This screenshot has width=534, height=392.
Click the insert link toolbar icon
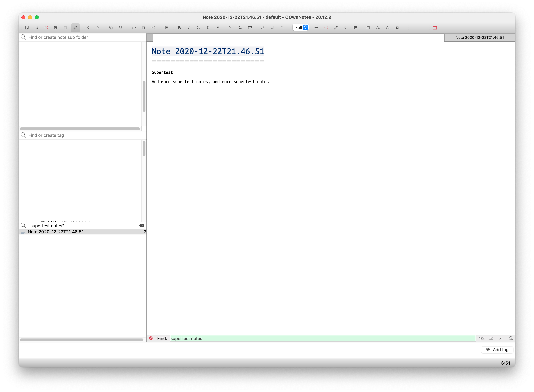click(231, 28)
